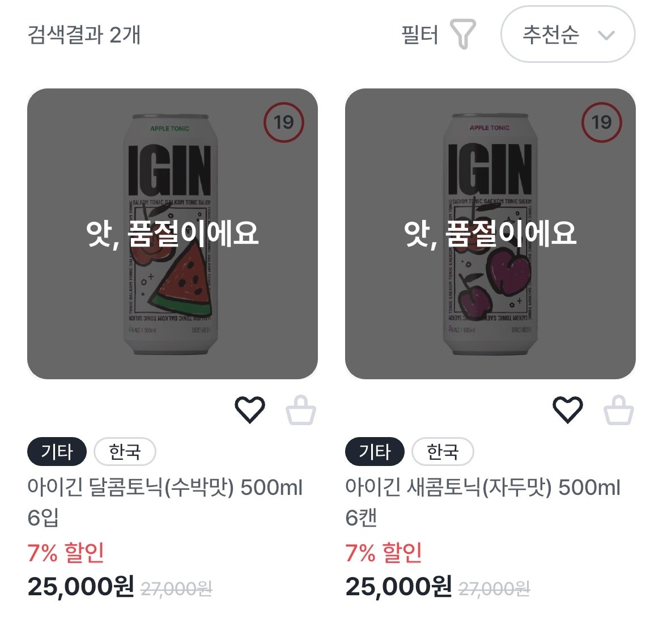
Task: Click the chevron beside 추천순
Action: point(607,35)
